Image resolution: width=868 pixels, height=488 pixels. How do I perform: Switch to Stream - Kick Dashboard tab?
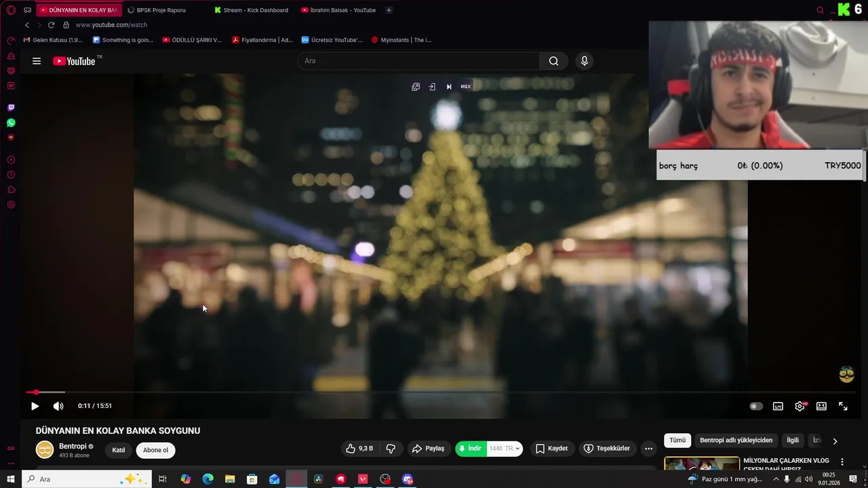tap(252, 10)
